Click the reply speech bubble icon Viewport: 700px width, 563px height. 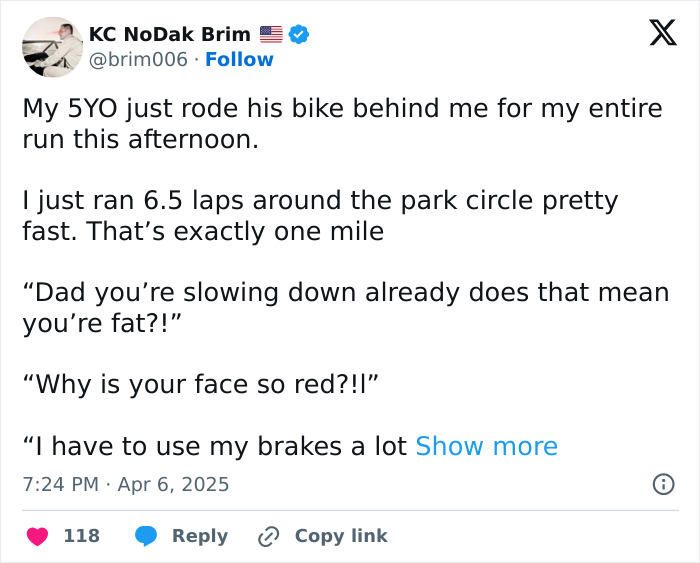146,536
